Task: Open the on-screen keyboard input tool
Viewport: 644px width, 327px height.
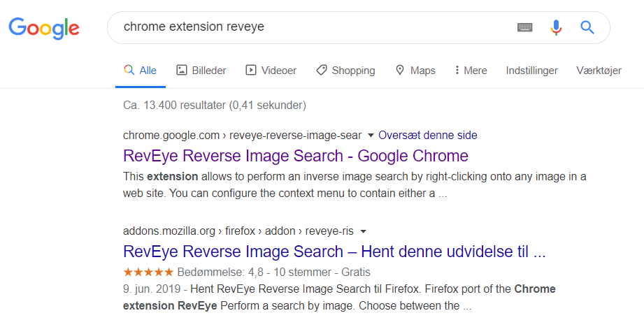Action: click(524, 27)
